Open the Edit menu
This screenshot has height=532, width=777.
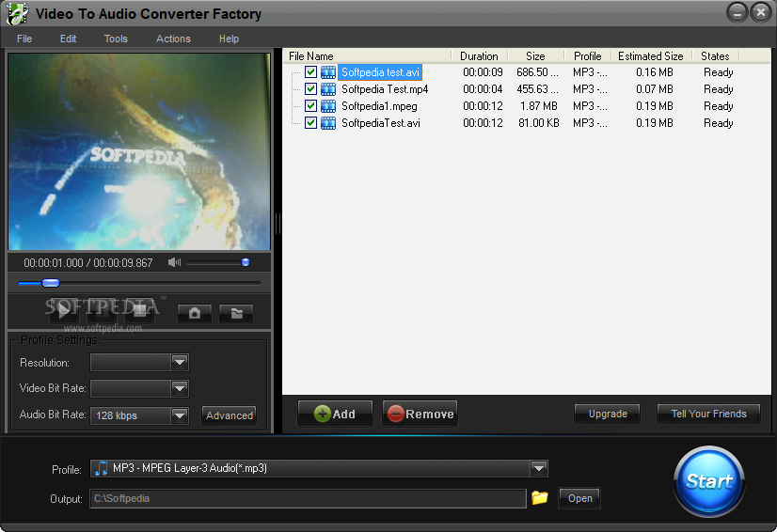click(68, 39)
